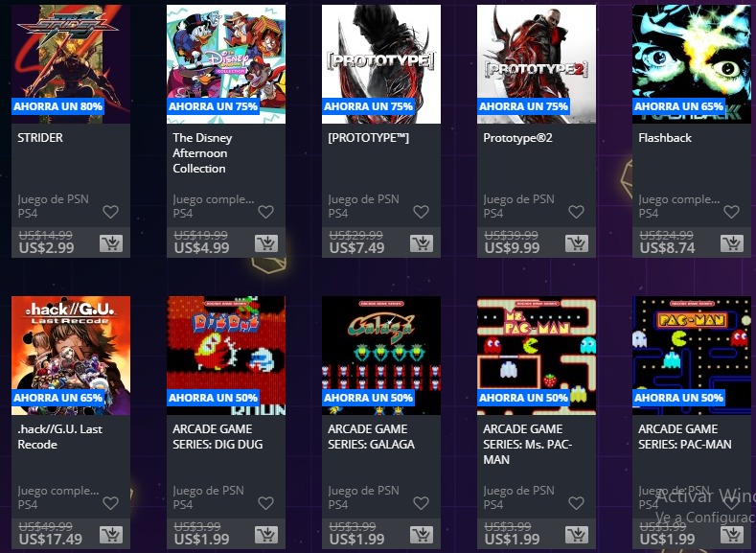The width and height of the screenshot is (756, 553).
Task: Open the Flashback game title link
Action: 665,138
